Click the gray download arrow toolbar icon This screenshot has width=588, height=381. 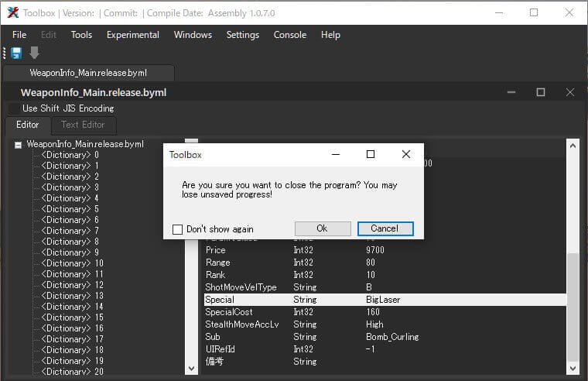(34, 53)
